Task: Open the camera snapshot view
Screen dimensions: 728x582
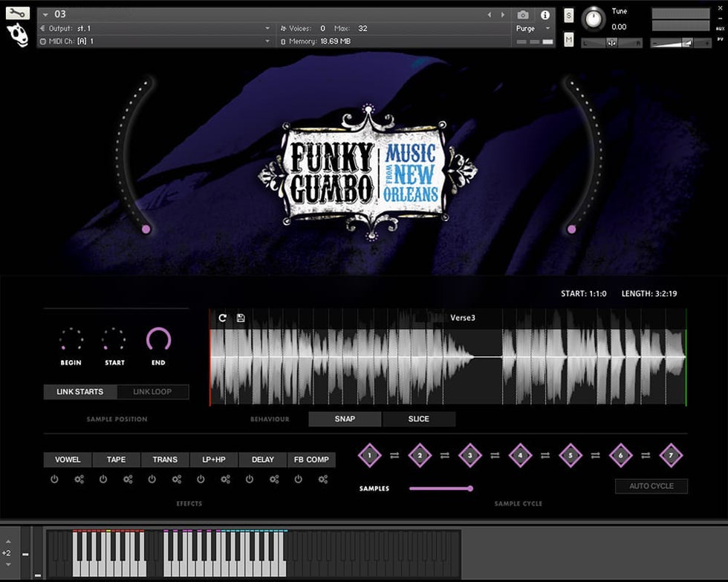Action: pos(523,15)
